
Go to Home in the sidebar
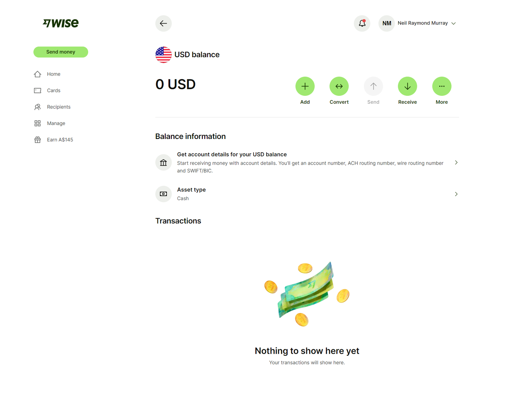[x=54, y=74]
